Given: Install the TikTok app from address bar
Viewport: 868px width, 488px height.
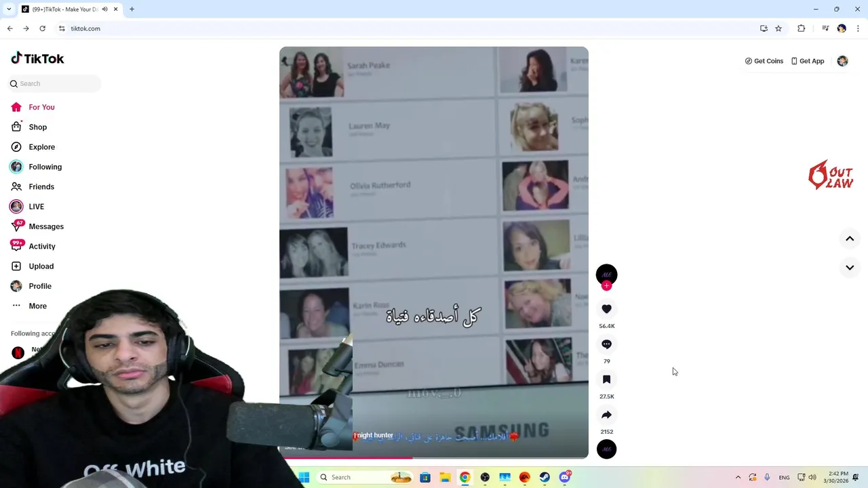Looking at the screenshot, I should coord(764,28).
